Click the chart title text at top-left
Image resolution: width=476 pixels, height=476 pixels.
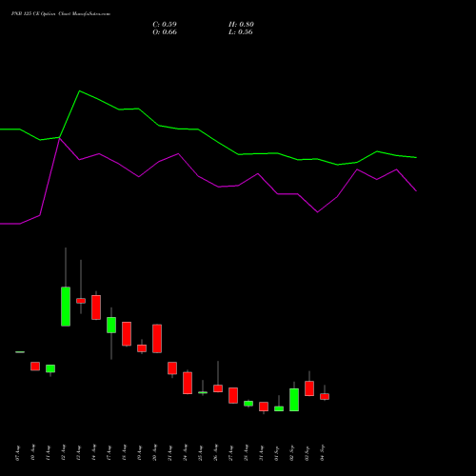(x=61, y=14)
